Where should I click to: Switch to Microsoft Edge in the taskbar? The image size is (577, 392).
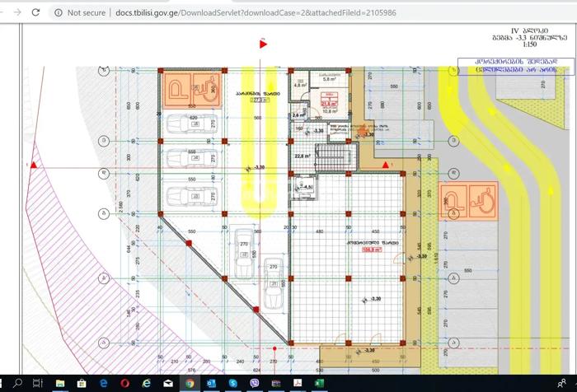click(x=104, y=384)
